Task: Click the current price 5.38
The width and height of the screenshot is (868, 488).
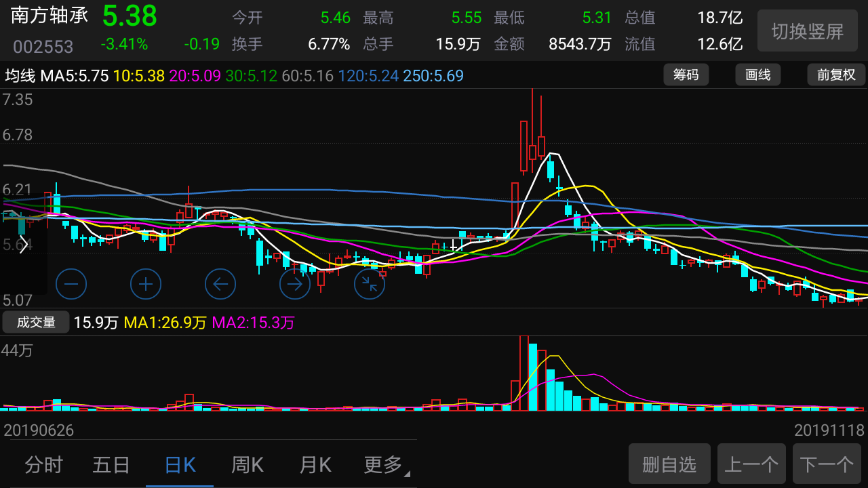Action: click(130, 16)
